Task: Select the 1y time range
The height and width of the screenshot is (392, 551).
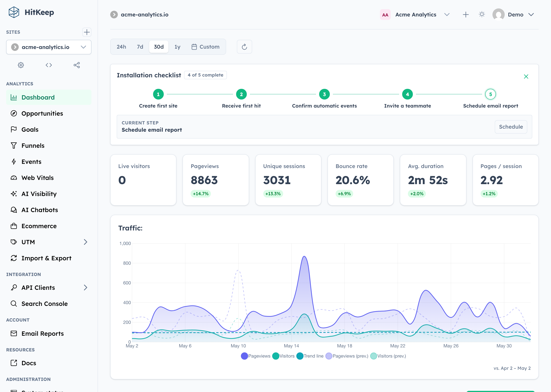Action: (177, 47)
